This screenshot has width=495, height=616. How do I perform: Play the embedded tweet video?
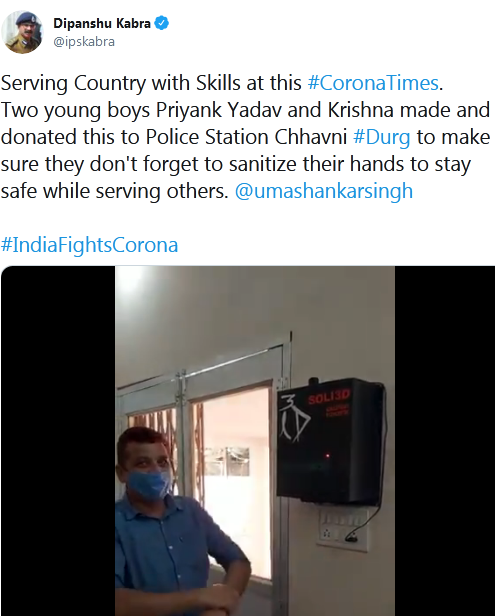[248, 441]
